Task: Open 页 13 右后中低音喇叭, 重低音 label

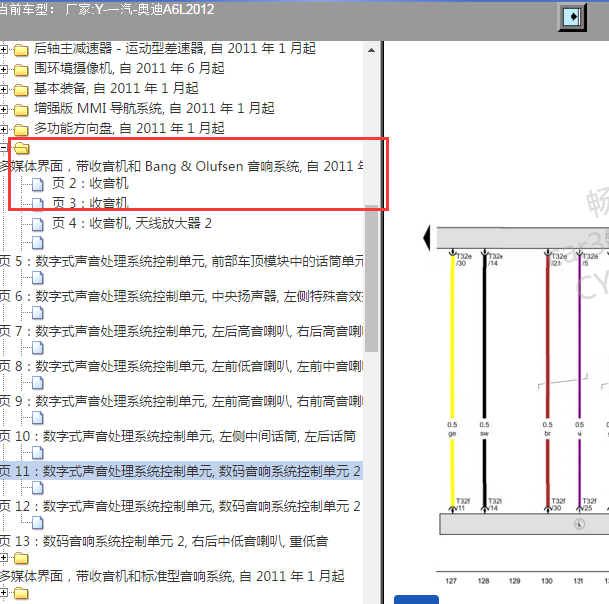Action: (164, 541)
